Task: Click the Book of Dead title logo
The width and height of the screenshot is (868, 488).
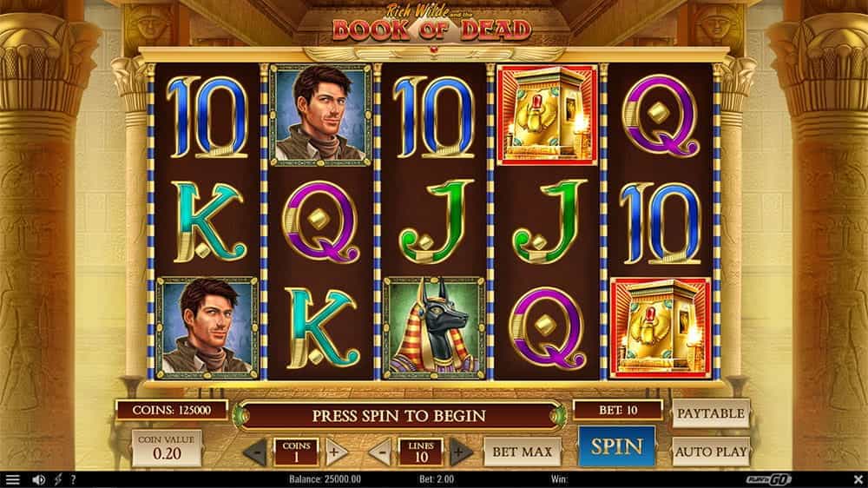Action: click(x=431, y=23)
